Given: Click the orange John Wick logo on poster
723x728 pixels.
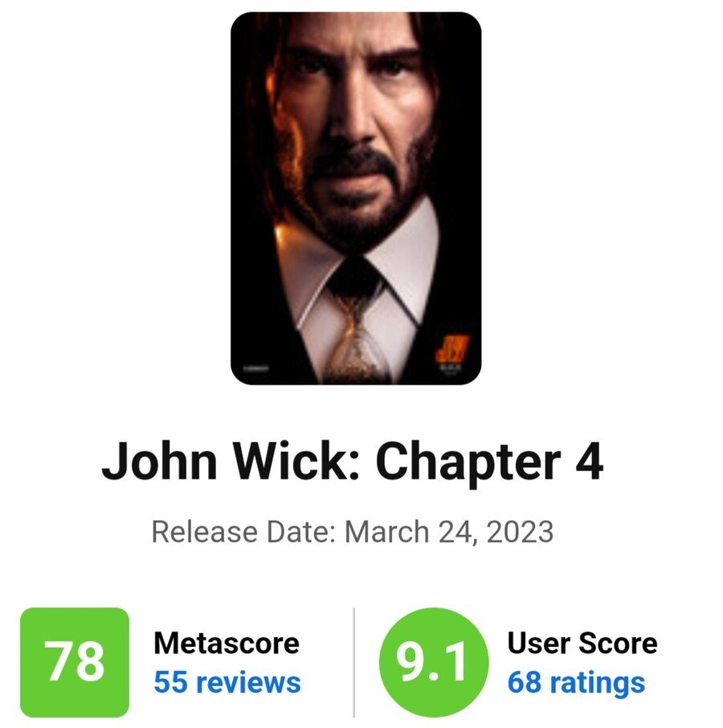Looking at the screenshot, I should tap(451, 348).
